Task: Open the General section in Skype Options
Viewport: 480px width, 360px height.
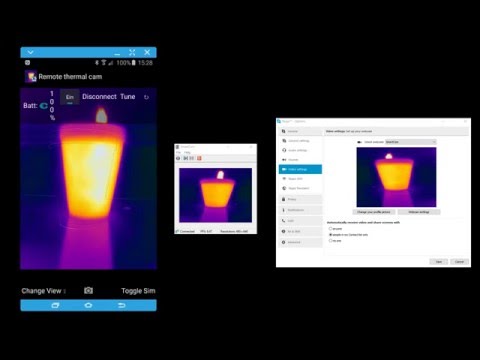Action: [x=300, y=131]
